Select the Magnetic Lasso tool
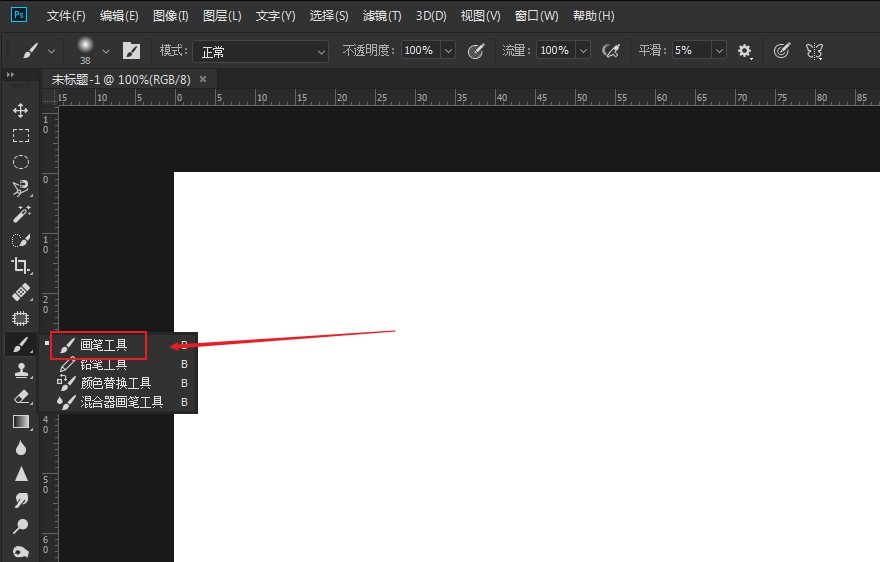The height and width of the screenshot is (562, 880). (21, 188)
